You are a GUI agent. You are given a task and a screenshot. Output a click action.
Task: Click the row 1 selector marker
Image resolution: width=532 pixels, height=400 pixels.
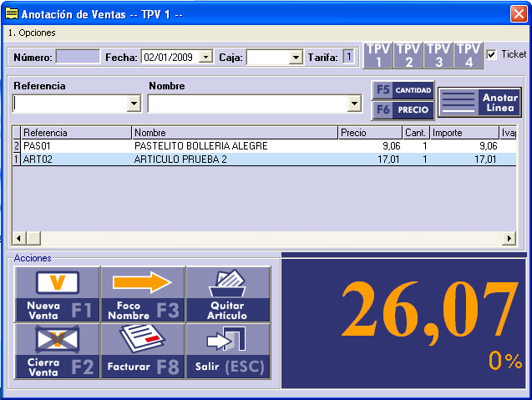[17, 159]
